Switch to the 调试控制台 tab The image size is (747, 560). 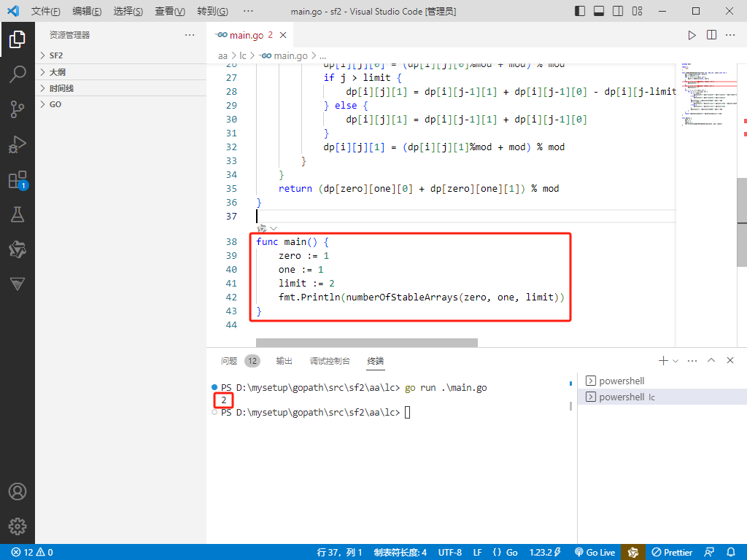click(x=330, y=361)
